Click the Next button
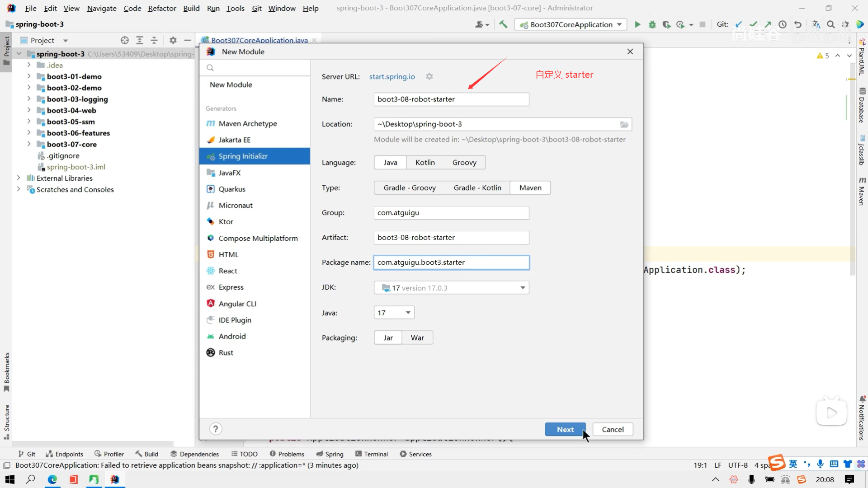Image resolution: width=868 pixels, height=488 pixels. pyautogui.click(x=565, y=429)
